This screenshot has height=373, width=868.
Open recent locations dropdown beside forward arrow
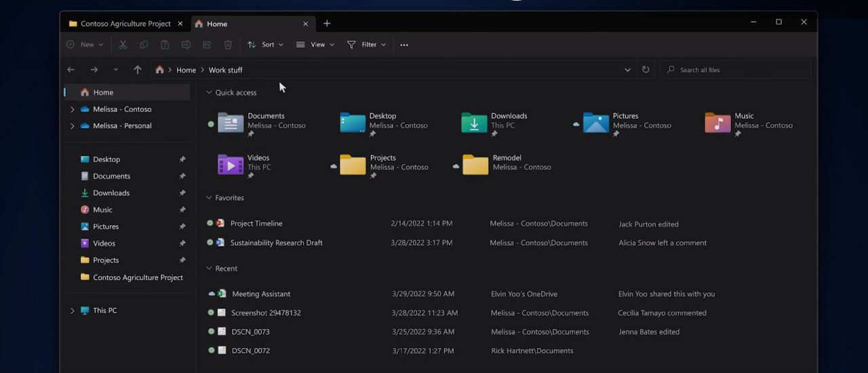116,70
